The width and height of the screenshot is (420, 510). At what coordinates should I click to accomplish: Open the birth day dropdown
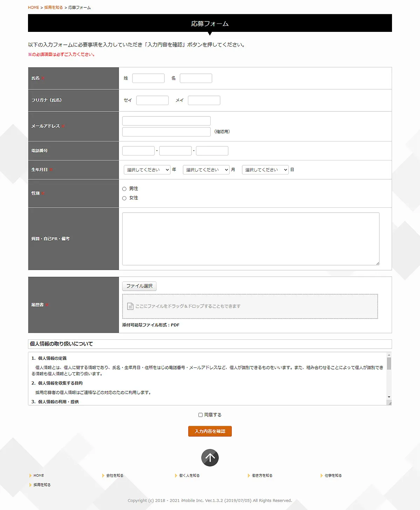pos(265,170)
